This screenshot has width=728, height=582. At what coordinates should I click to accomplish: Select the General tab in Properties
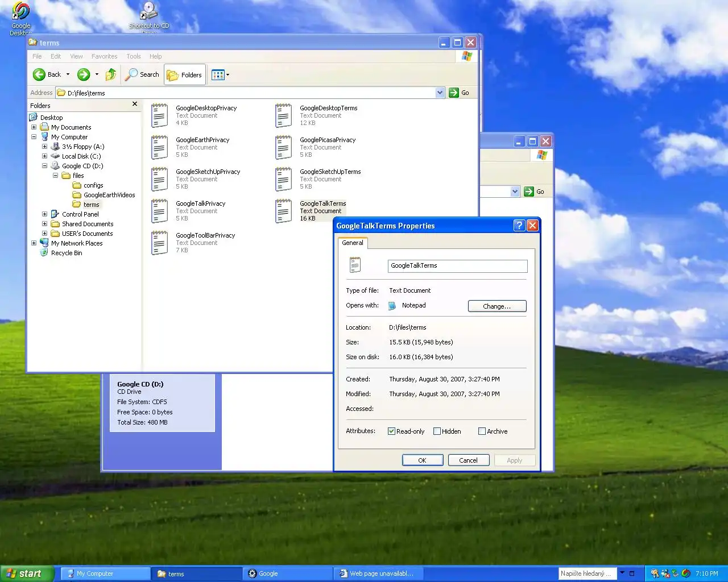(x=353, y=243)
